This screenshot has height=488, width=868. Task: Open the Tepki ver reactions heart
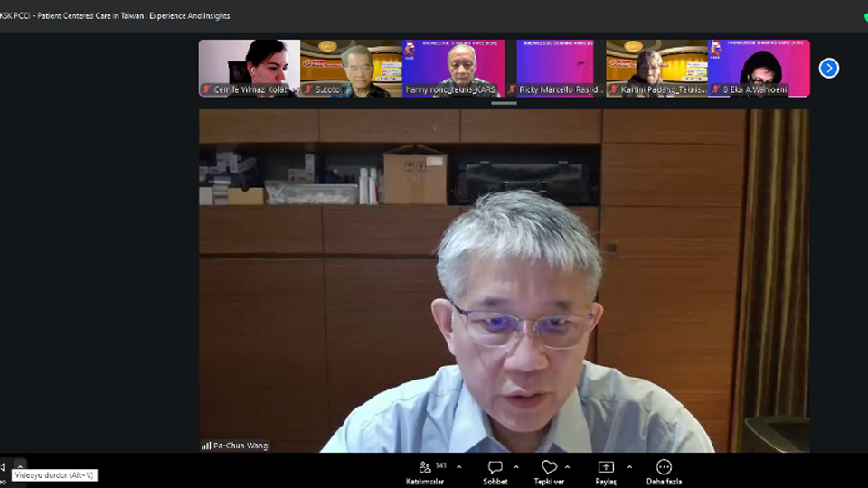coord(549,473)
